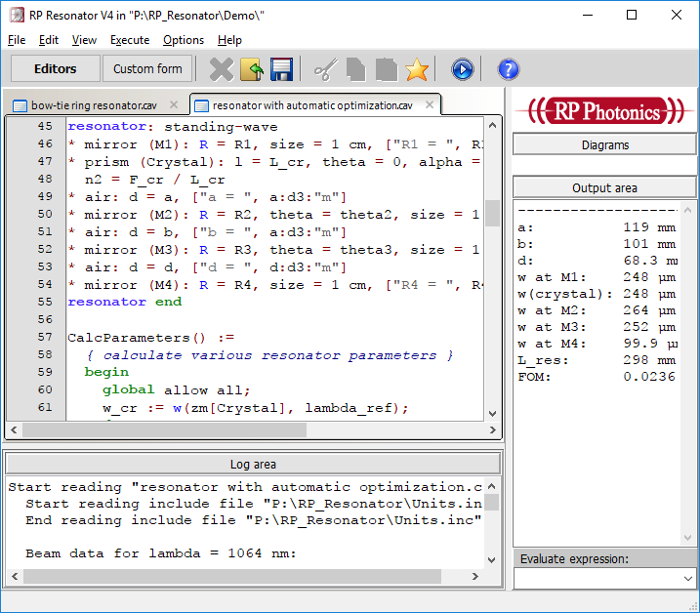Screen dimensions: 700x613
Task: Click the application icon in the title bar
Action: coord(17,16)
